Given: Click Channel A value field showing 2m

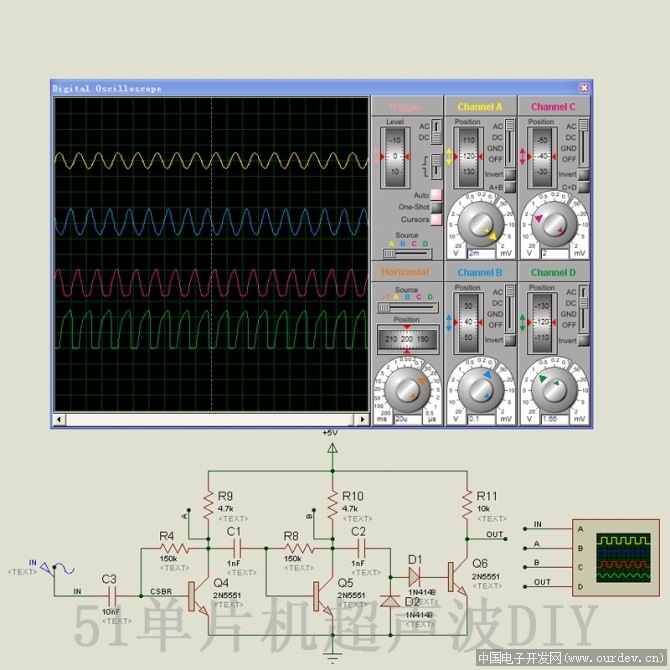Looking at the screenshot, I should pyautogui.click(x=481, y=253).
